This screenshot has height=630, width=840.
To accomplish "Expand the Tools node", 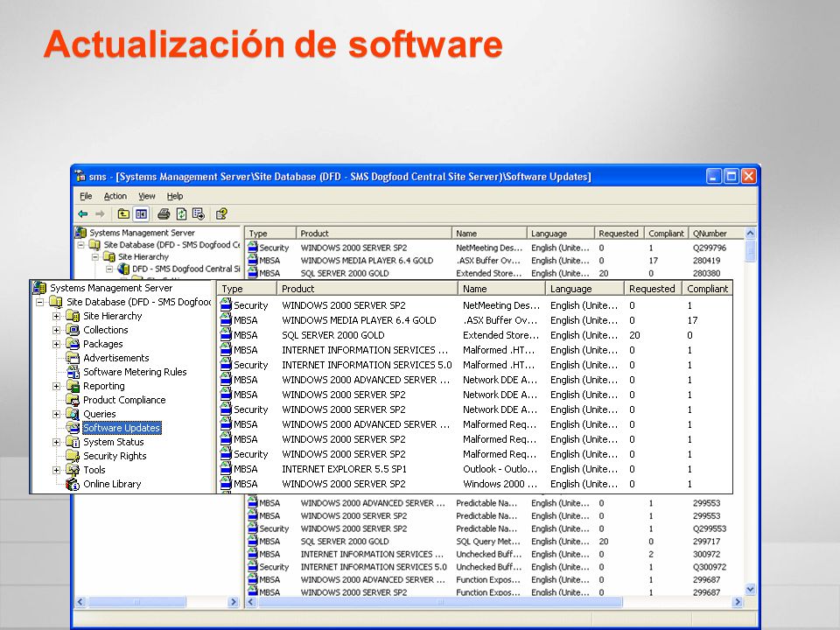I will click(56, 470).
